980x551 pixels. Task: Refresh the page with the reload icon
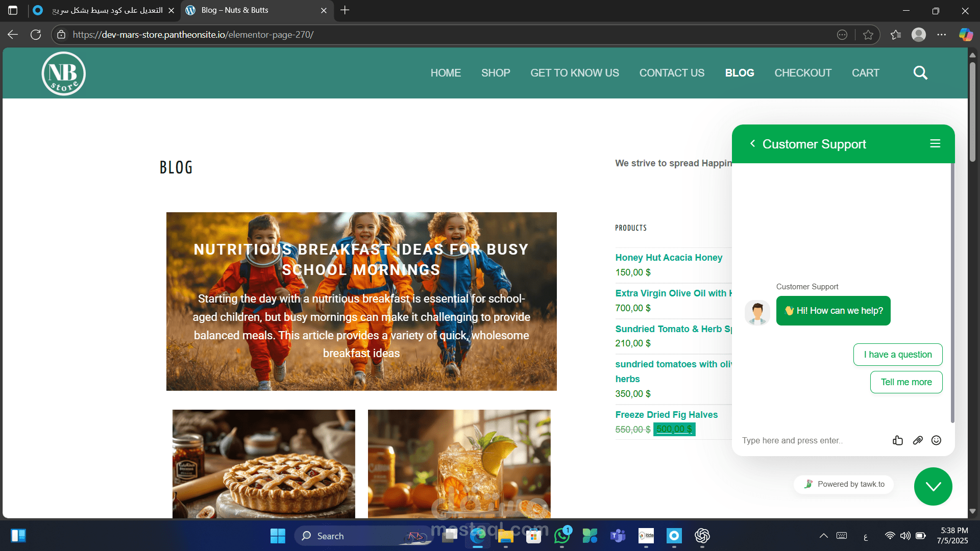pos(36,35)
